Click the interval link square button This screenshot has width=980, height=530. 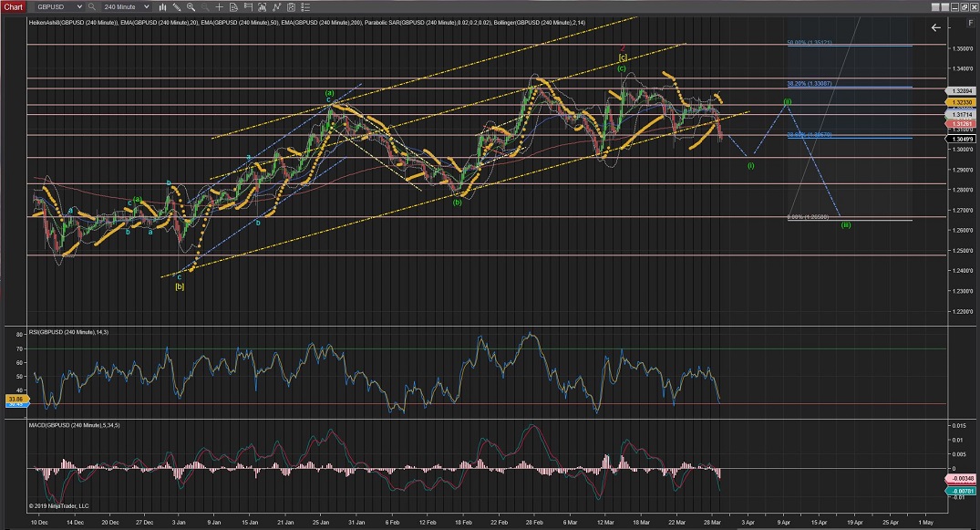coord(944,7)
